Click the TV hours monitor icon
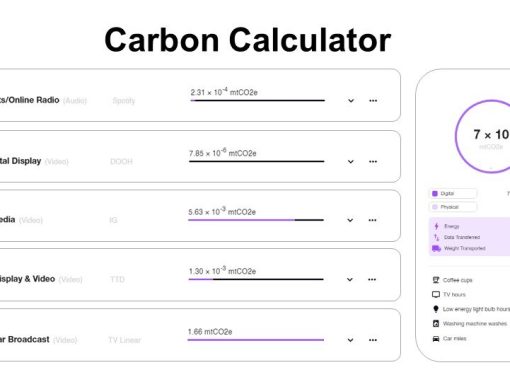The height and width of the screenshot is (382, 510). pos(436,294)
